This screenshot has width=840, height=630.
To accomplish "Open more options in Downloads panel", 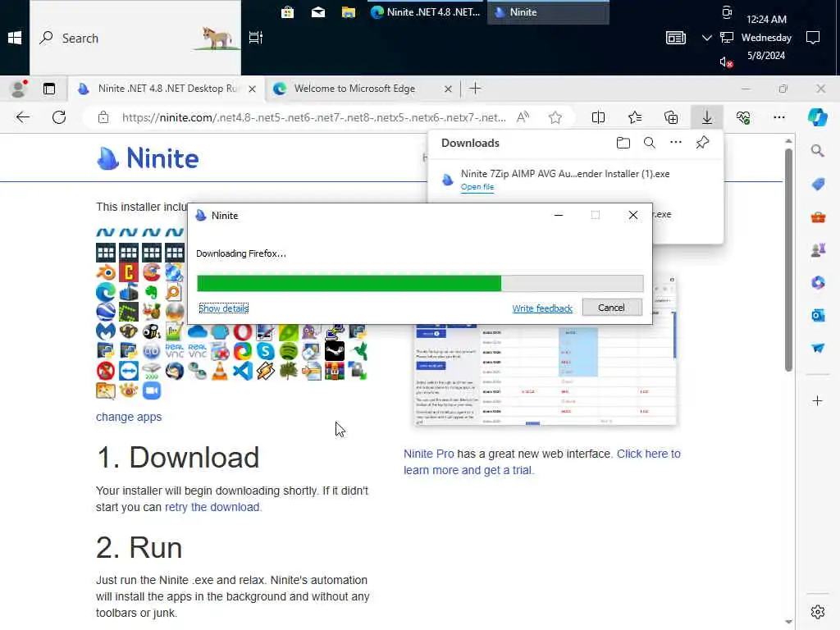I will 676,143.
